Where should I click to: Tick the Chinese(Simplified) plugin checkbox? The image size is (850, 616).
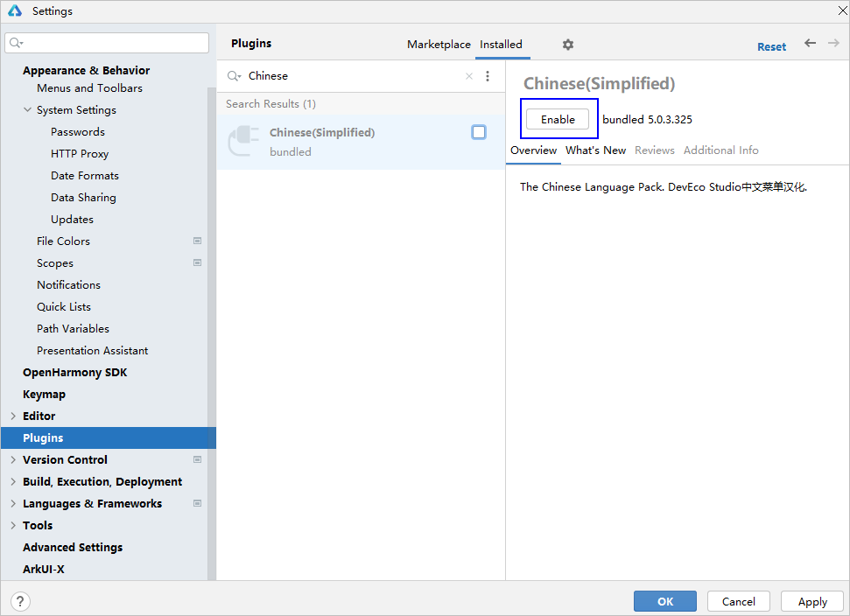pos(479,132)
